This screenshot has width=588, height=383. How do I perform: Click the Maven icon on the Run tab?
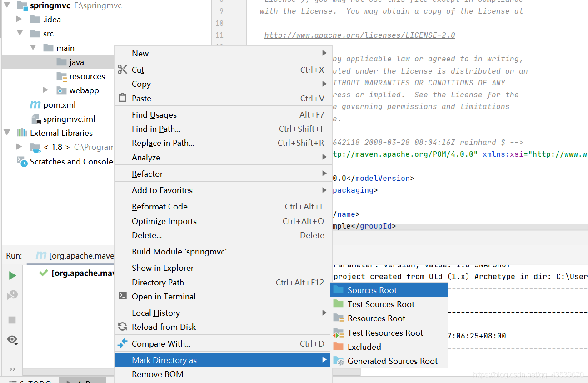tap(41, 255)
